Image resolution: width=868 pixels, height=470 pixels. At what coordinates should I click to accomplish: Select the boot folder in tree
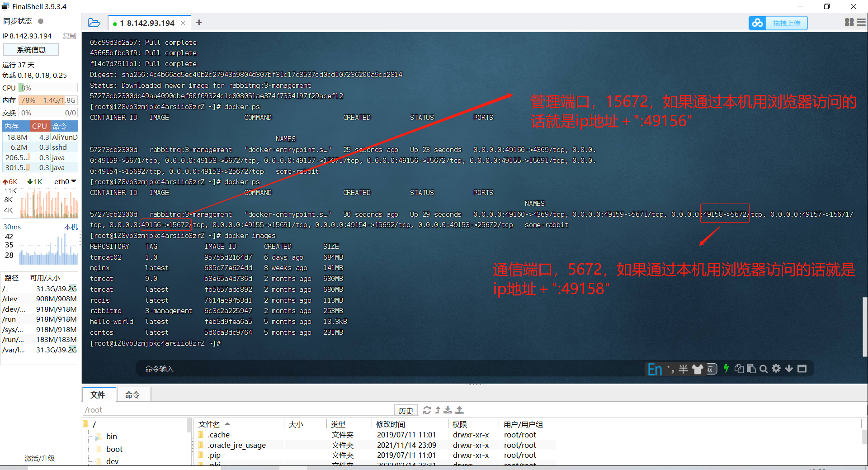pyautogui.click(x=114, y=449)
